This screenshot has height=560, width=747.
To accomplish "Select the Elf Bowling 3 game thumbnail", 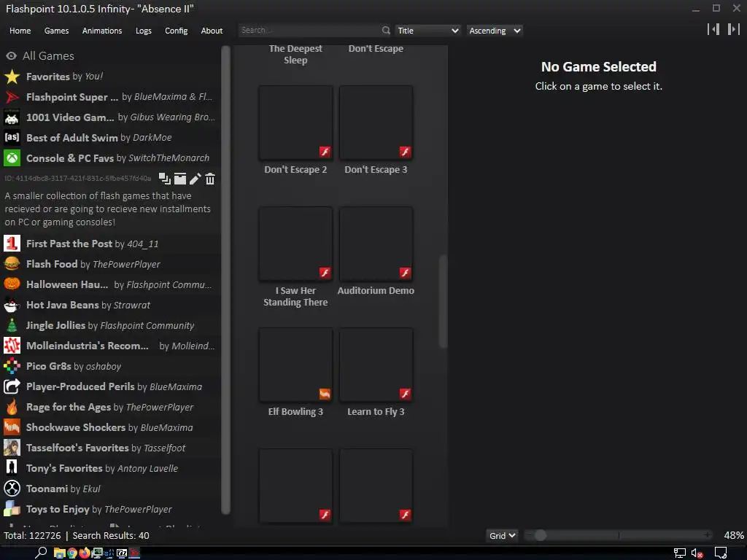I will [x=295, y=365].
